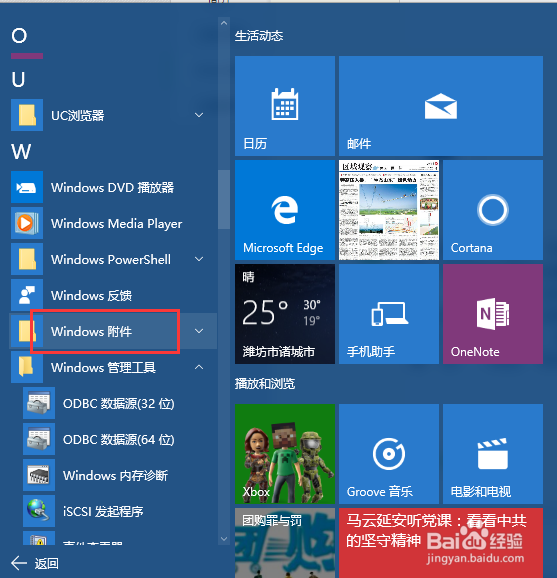
Task: Click the app list scroll down arrow
Action: point(224,539)
